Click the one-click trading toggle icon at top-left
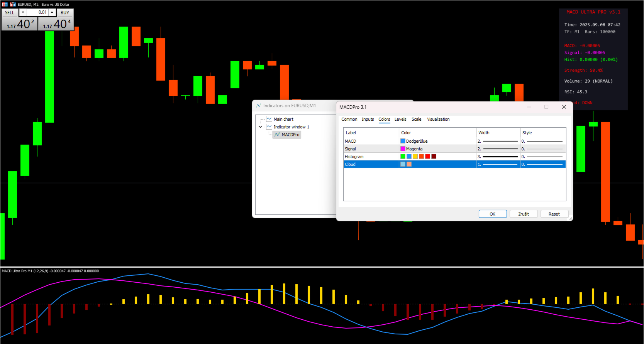Image resolution: width=644 pixels, height=344 pixels. pos(5,4)
